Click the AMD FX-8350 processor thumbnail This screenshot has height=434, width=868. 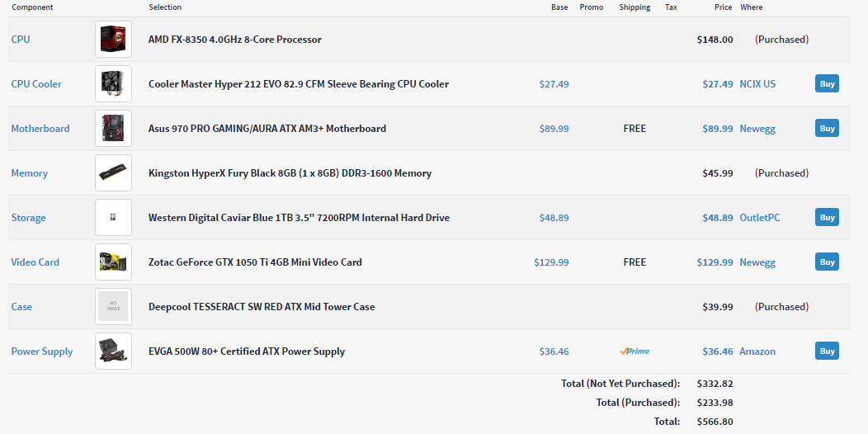tap(114, 40)
